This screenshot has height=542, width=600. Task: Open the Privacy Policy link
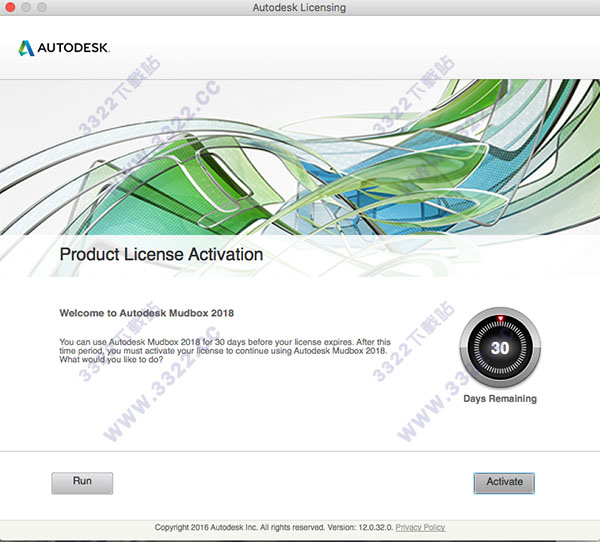pyautogui.click(x=420, y=528)
